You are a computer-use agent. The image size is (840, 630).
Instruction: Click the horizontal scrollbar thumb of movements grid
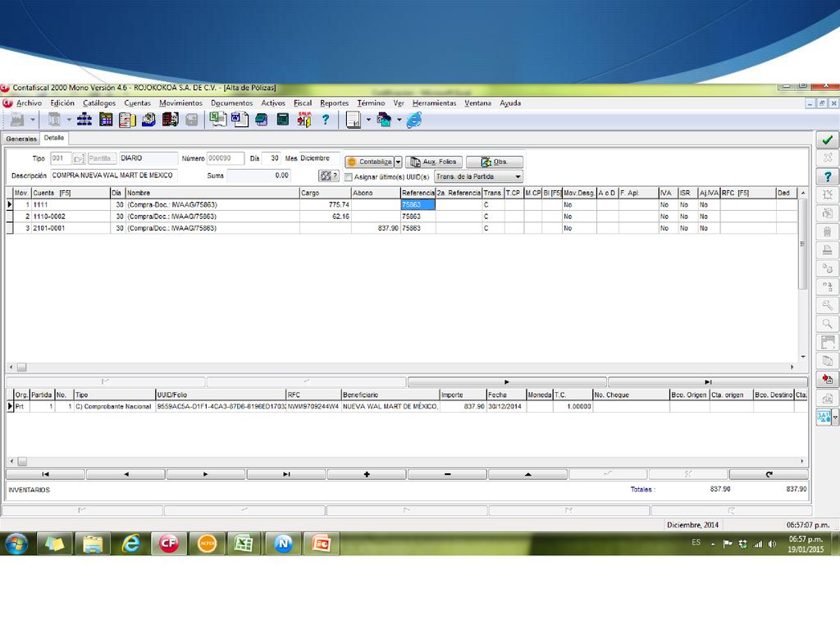point(21,367)
